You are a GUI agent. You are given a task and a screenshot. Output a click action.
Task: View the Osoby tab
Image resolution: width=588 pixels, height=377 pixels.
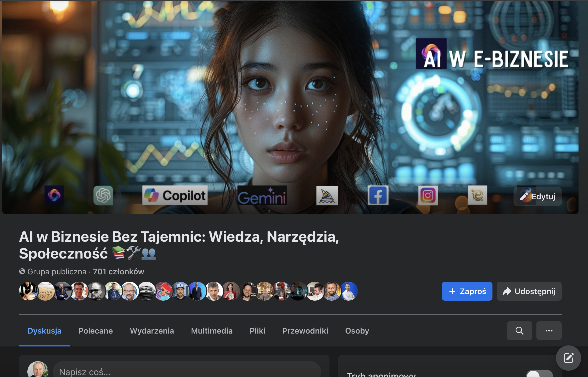[357, 331]
